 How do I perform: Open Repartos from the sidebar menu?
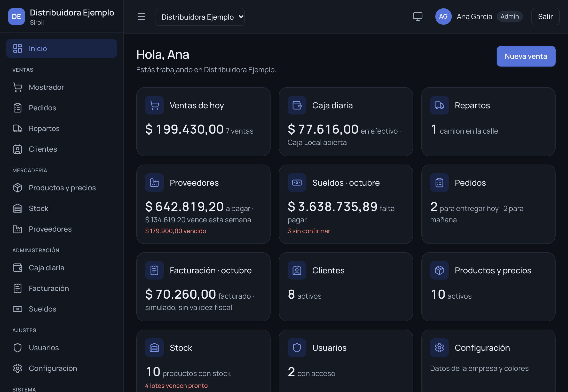[62, 128]
